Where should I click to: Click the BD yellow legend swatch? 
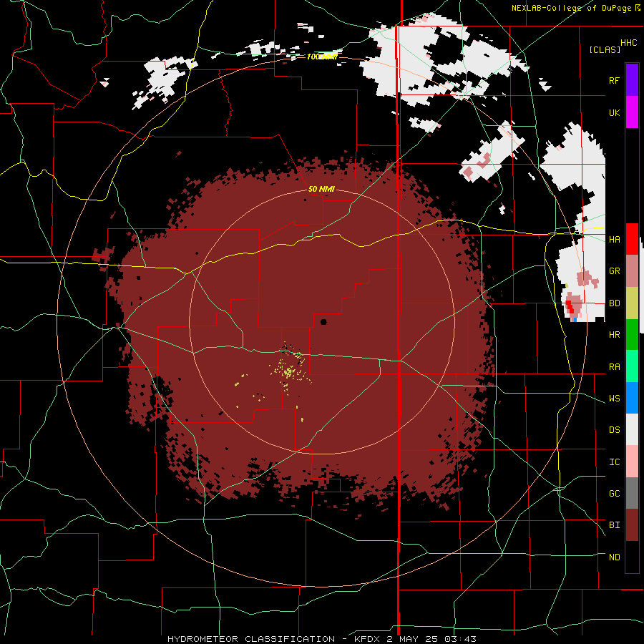coord(632,303)
